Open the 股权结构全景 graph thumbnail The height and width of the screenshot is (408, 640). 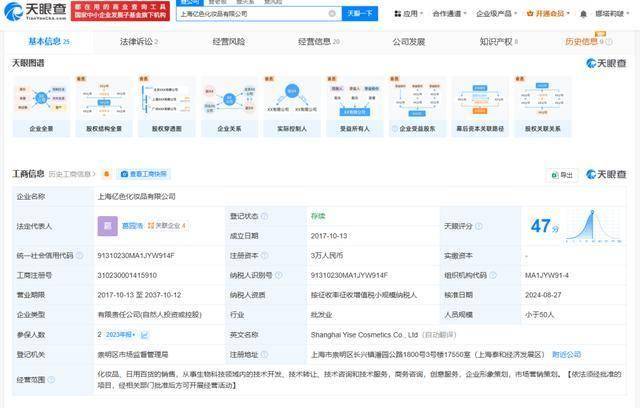click(104, 106)
